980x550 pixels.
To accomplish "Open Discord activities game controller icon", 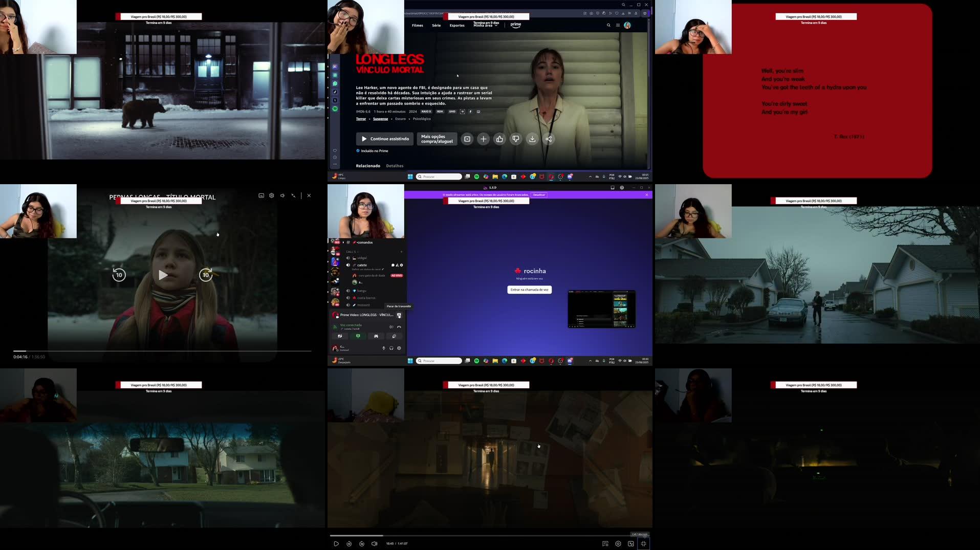I will pos(376,336).
